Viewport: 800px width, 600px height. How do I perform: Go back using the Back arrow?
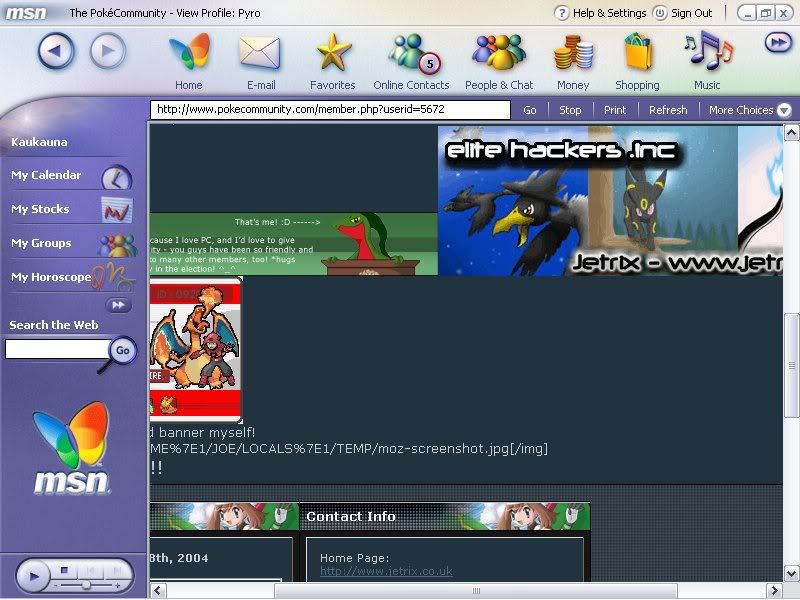click(56, 51)
